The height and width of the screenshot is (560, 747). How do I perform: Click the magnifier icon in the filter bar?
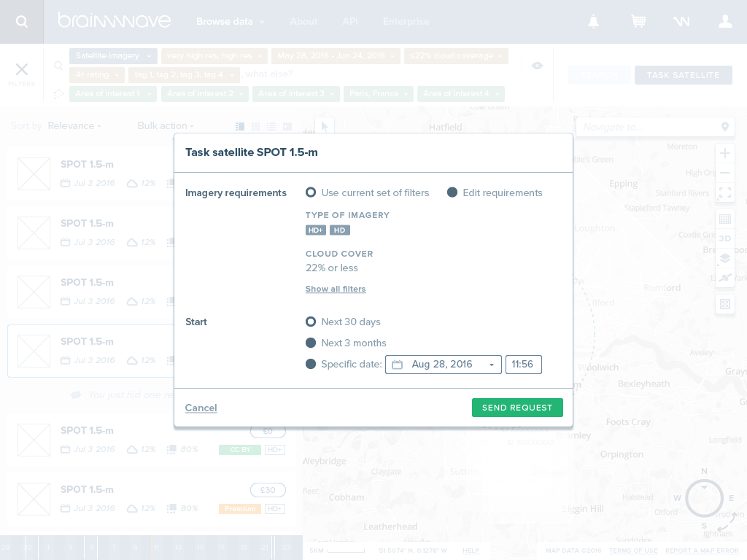click(58, 65)
